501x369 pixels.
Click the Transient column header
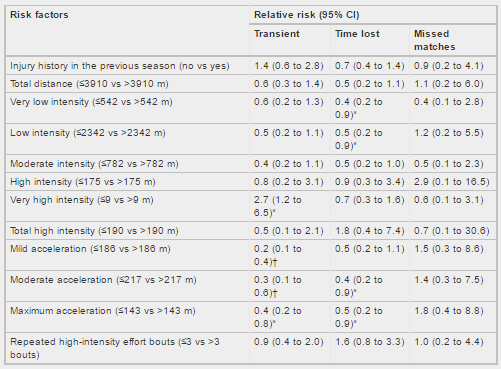[277, 34]
